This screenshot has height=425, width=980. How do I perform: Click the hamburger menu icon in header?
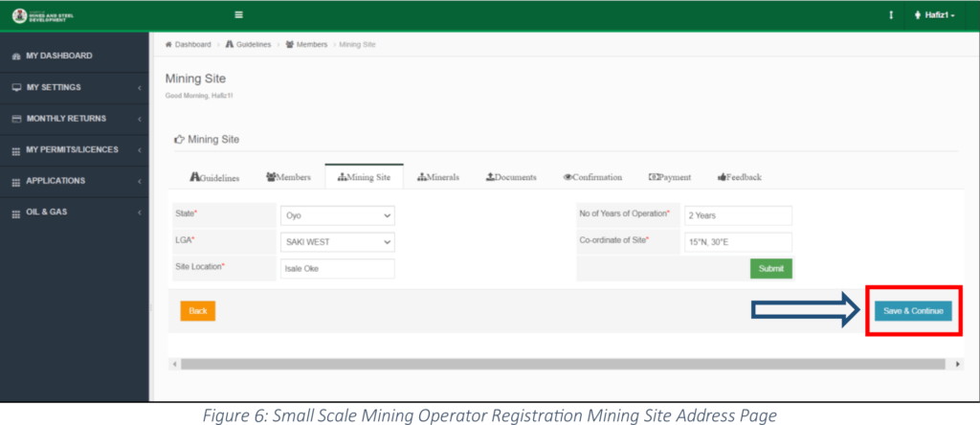[238, 15]
